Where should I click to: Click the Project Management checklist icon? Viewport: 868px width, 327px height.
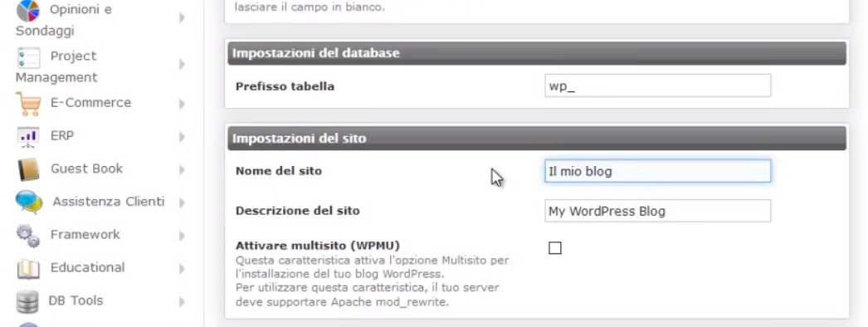click(28, 57)
